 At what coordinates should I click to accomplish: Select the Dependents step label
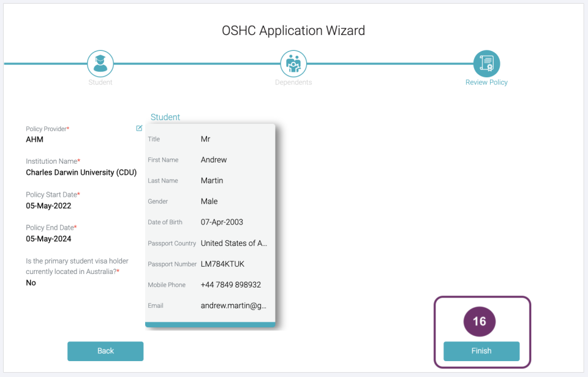click(293, 82)
